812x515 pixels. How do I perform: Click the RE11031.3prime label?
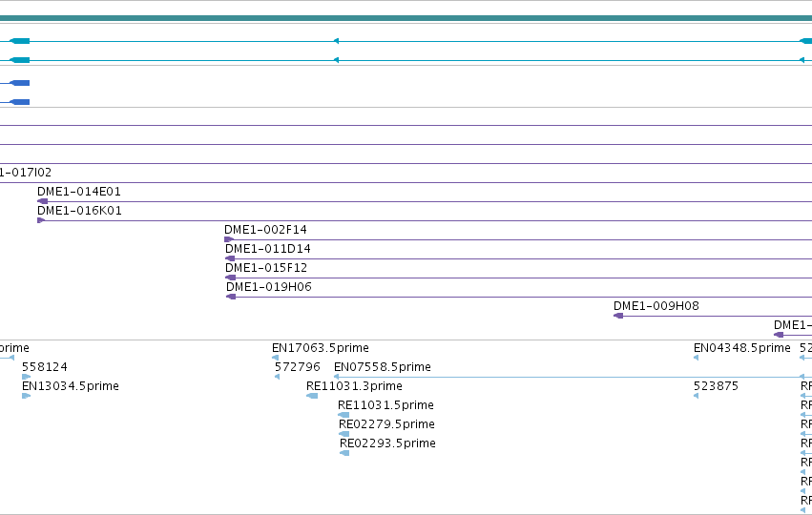tap(354, 386)
